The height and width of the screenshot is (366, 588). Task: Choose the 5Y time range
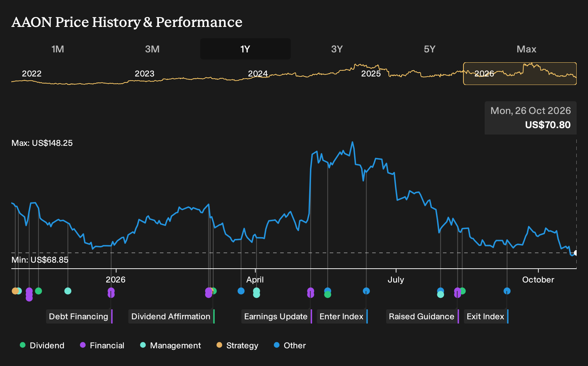(x=430, y=49)
